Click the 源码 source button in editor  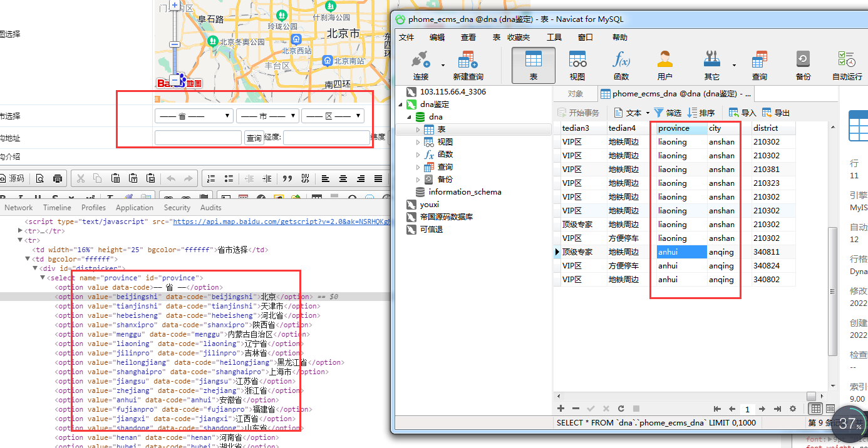click(12, 178)
